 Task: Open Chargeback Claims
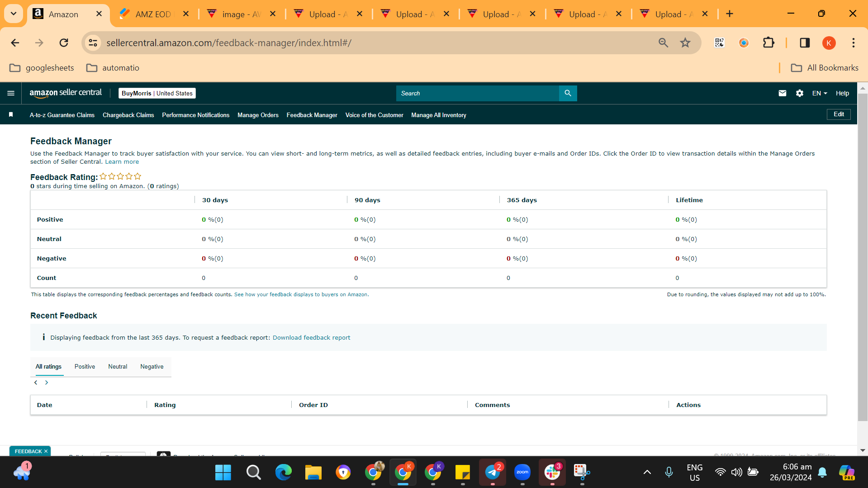pyautogui.click(x=128, y=115)
